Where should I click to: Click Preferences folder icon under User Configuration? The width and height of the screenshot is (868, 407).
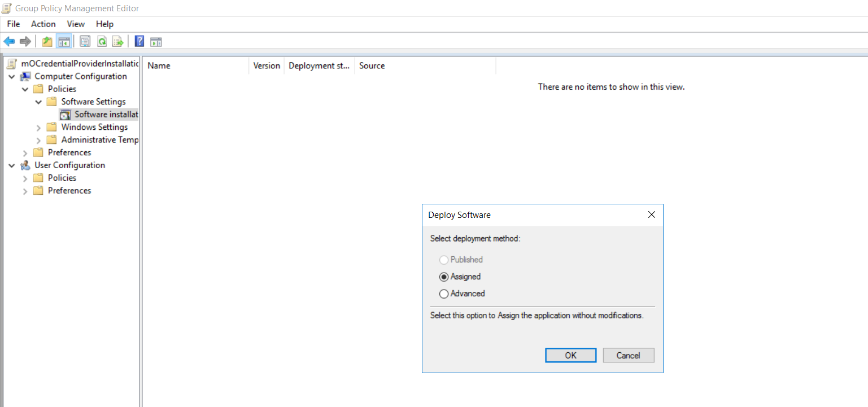tap(38, 191)
